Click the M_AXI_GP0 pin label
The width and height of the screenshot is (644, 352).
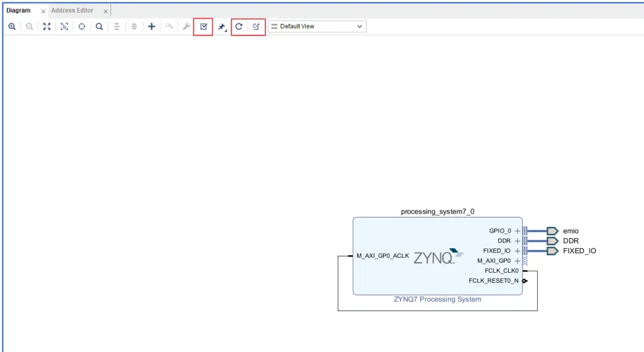tap(494, 261)
